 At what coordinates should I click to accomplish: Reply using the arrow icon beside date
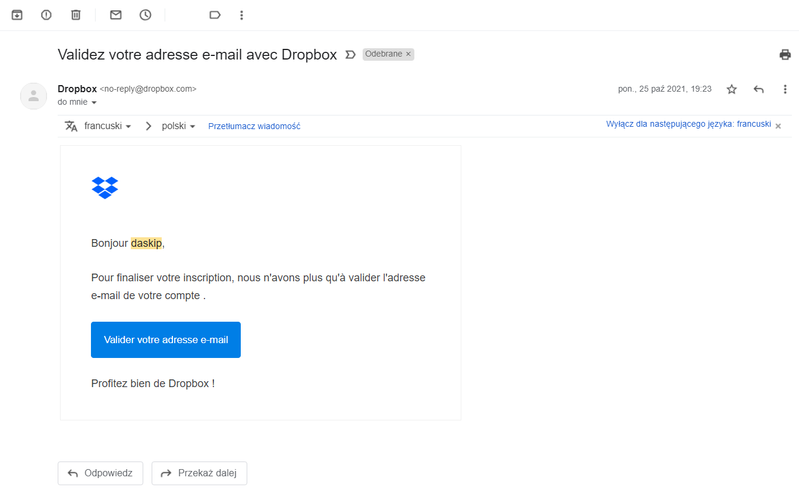click(x=758, y=89)
